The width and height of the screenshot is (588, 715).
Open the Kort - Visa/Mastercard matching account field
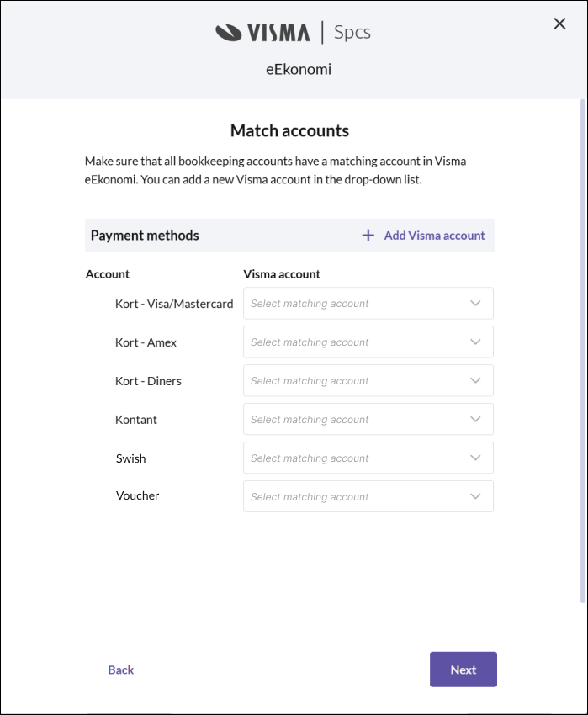pyautogui.click(x=368, y=303)
